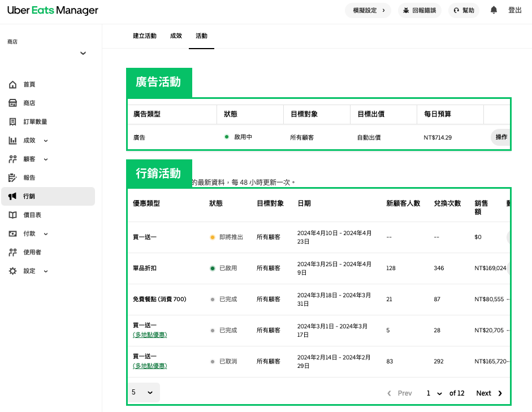Click the 使用者 users icon in sidebar
Viewport: 532px width, 412px height.
coord(13,253)
